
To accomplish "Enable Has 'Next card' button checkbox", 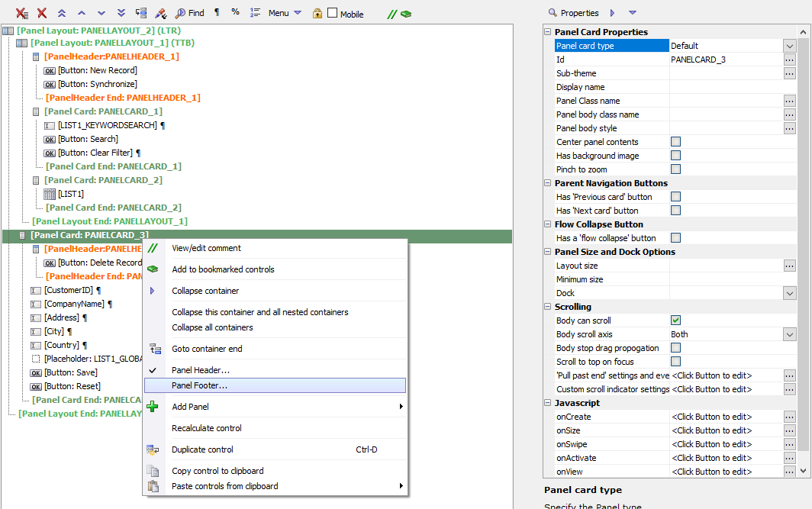I will [676, 210].
